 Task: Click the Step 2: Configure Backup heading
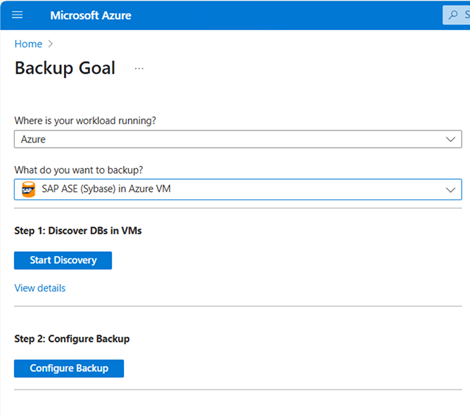72,339
